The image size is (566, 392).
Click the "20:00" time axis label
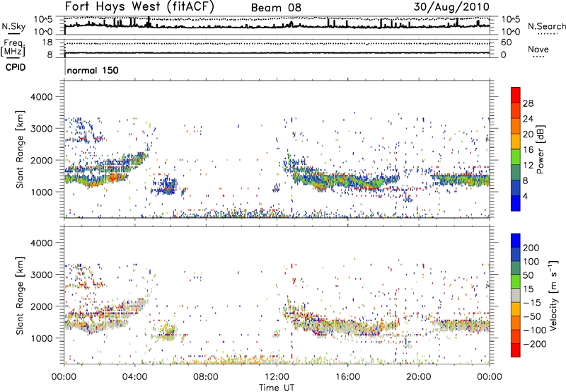point(419,377)
